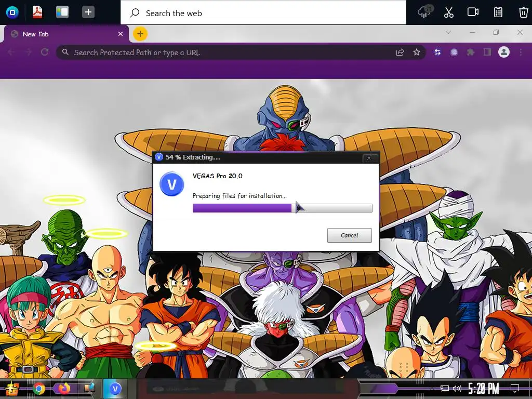Screen dimensions: 532x399
Task: Click the VEGAS Pro 20.0 text
Action: 218,176
